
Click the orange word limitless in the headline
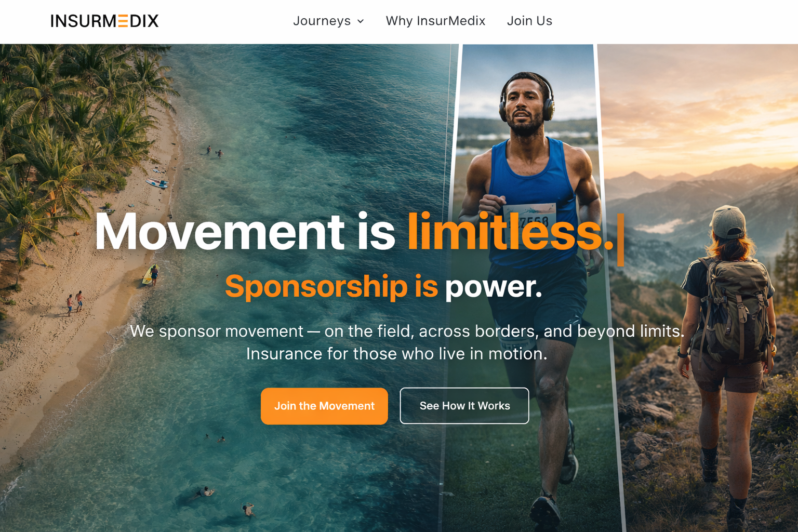504,232
